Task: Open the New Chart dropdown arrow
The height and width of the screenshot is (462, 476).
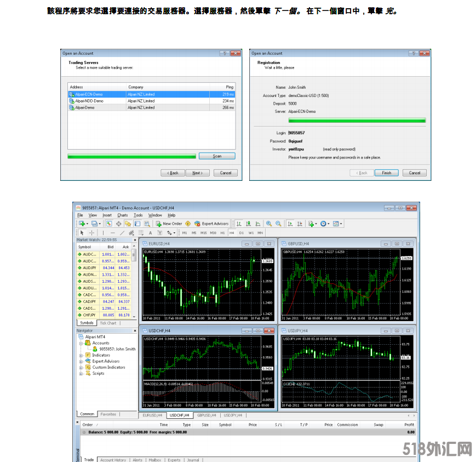Action: tap(87, 224)
